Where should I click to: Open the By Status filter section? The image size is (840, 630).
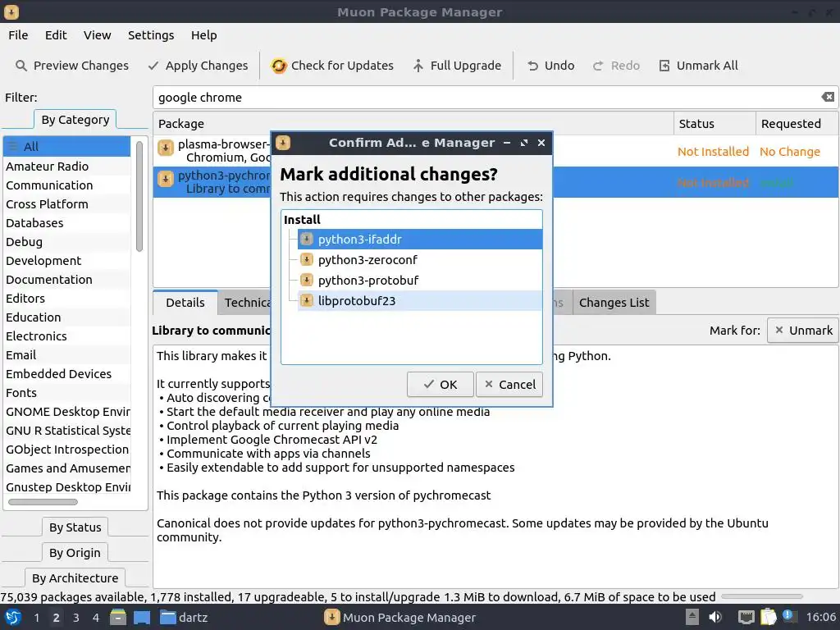tap(75, 527)
